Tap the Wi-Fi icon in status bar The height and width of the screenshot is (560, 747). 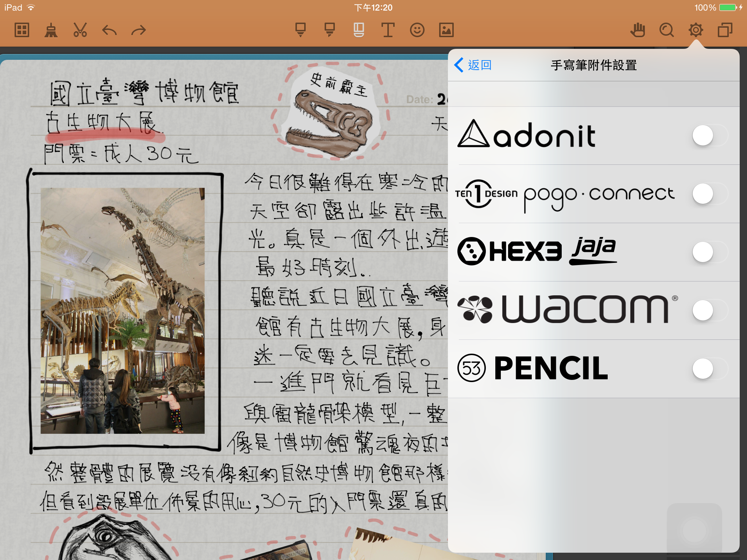point(31,7)
